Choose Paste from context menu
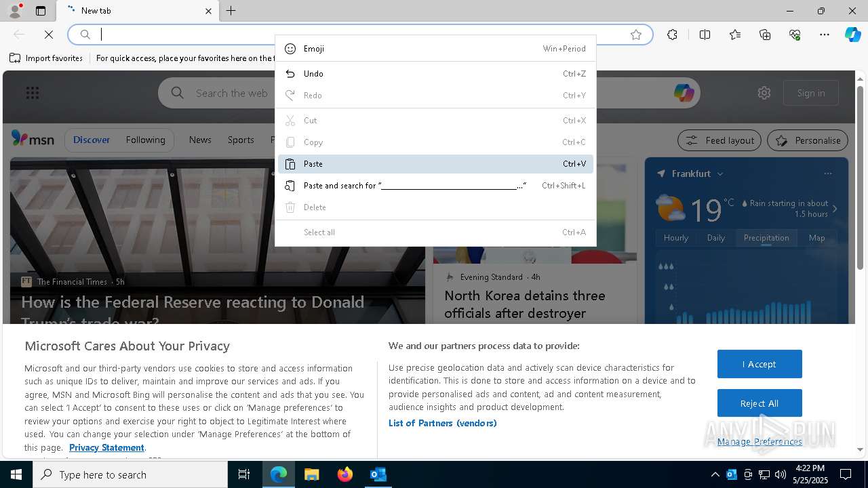The image size is (868, 488). point(435,164)
